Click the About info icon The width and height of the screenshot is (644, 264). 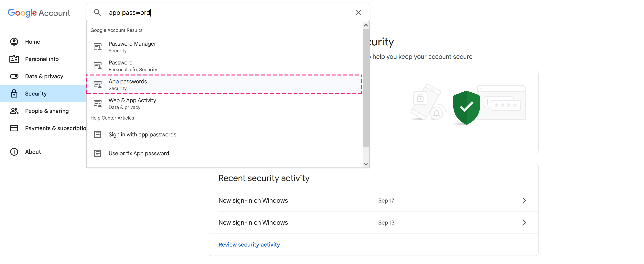click(14, 152)
